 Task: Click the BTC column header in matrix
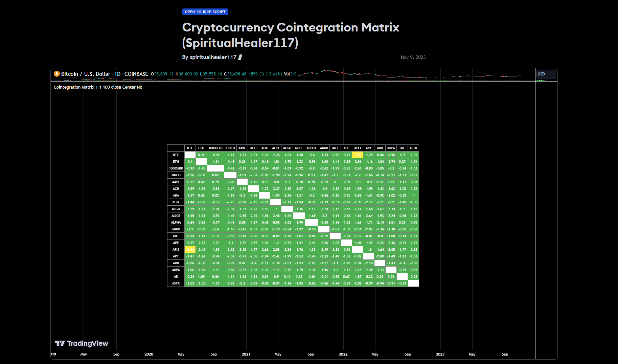pos(190,148)
